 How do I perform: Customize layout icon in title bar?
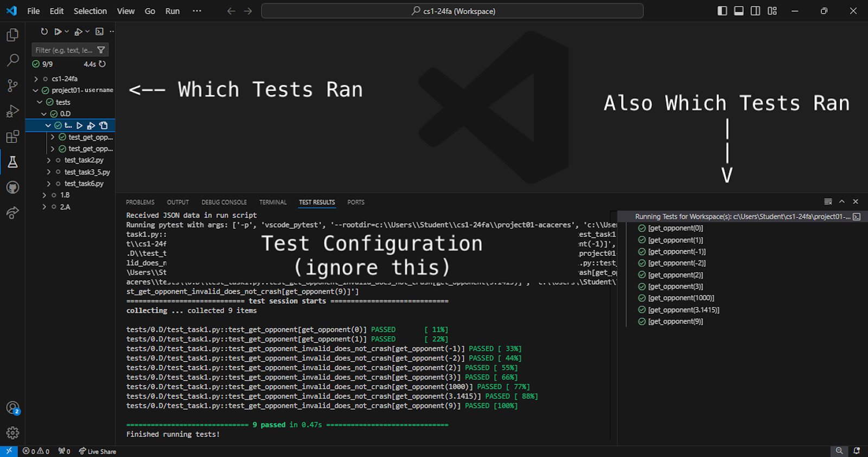[772, 11]
